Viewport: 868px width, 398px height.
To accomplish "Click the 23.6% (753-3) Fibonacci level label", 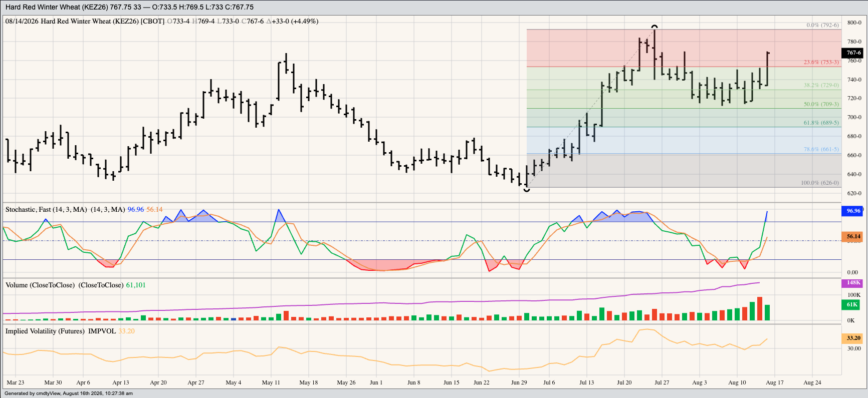I will click(821, 62).
